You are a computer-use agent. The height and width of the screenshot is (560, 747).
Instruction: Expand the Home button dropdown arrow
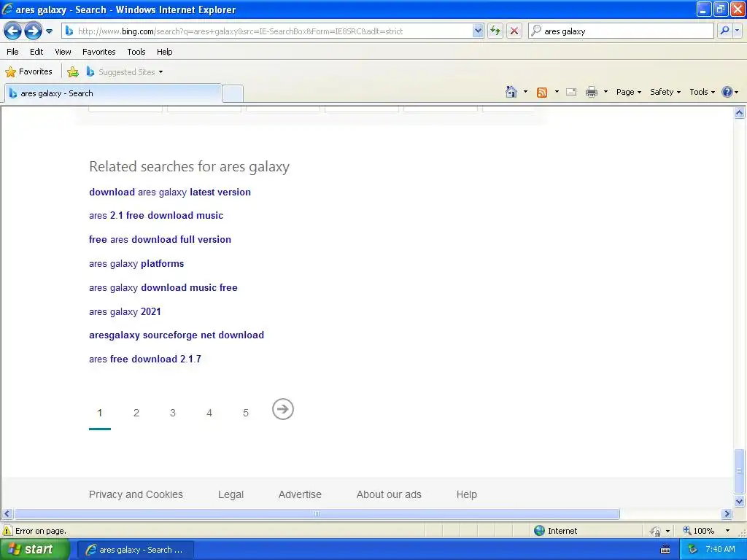point(525,92)
